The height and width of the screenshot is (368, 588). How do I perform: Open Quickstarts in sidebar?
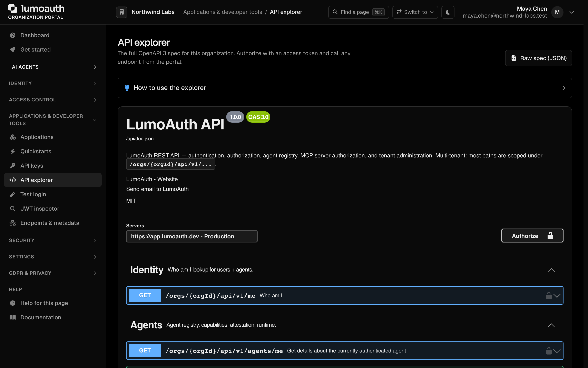point(53,151)
